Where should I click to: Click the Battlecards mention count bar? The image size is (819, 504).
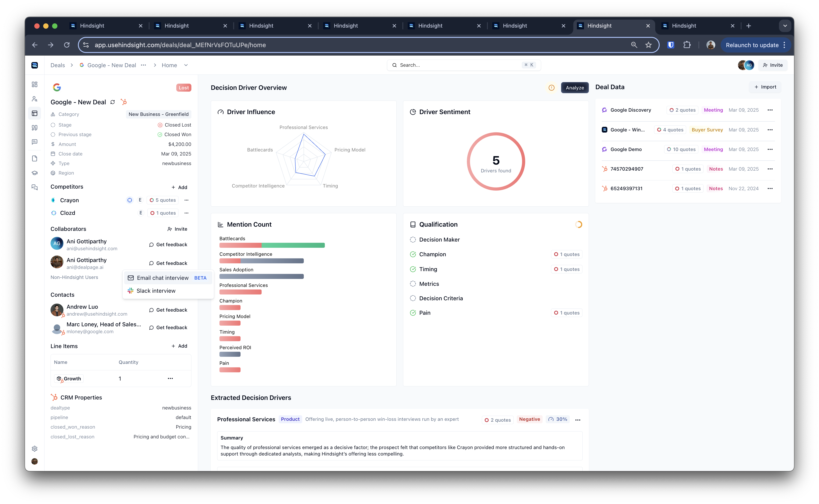click(x=272, y=245)
